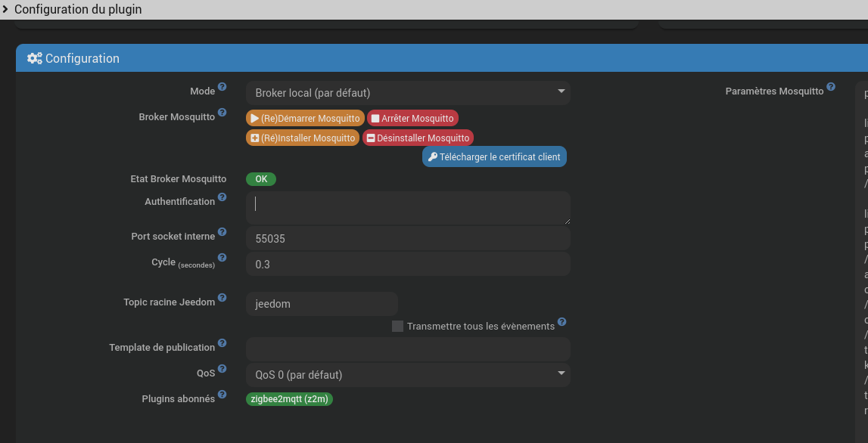Screen dimensions: 868x443
Task: Click the help icon next to Plugins abonnés
Action: tap(222, 395)
